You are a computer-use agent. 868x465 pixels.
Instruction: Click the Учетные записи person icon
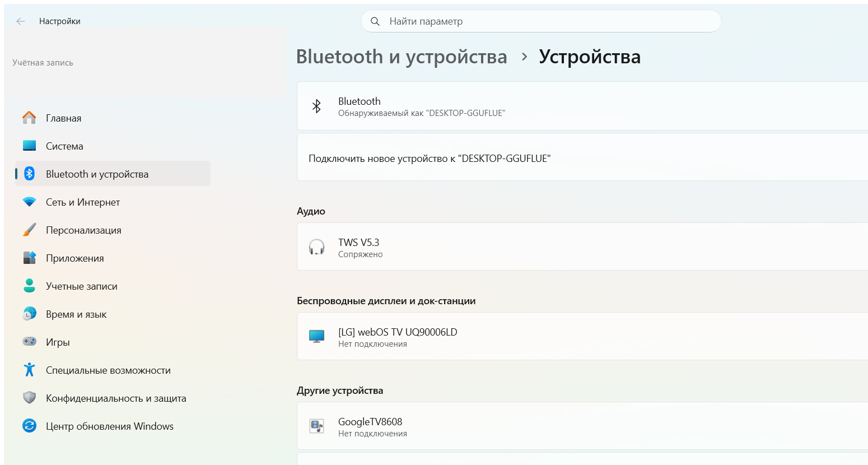[x=29, y=286]
